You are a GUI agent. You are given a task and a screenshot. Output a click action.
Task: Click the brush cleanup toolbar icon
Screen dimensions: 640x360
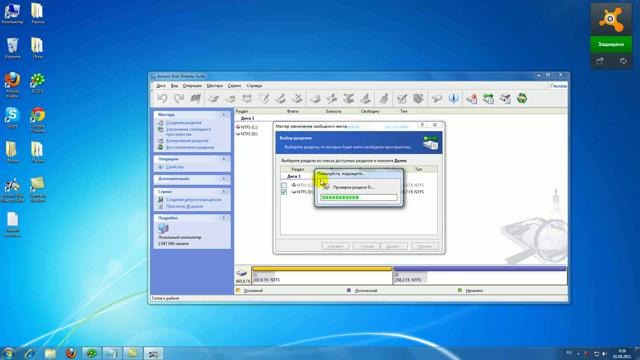[384, 98]
